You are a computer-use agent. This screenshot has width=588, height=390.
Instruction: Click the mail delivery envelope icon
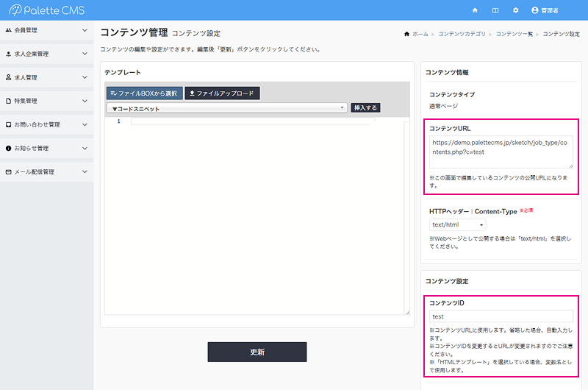(8, 172)
